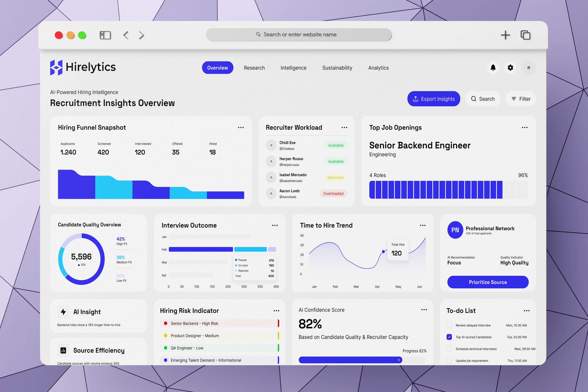Open Chidi Eze's avatar in Recruiter Workload
588x392 pixels.
(271, 145)
